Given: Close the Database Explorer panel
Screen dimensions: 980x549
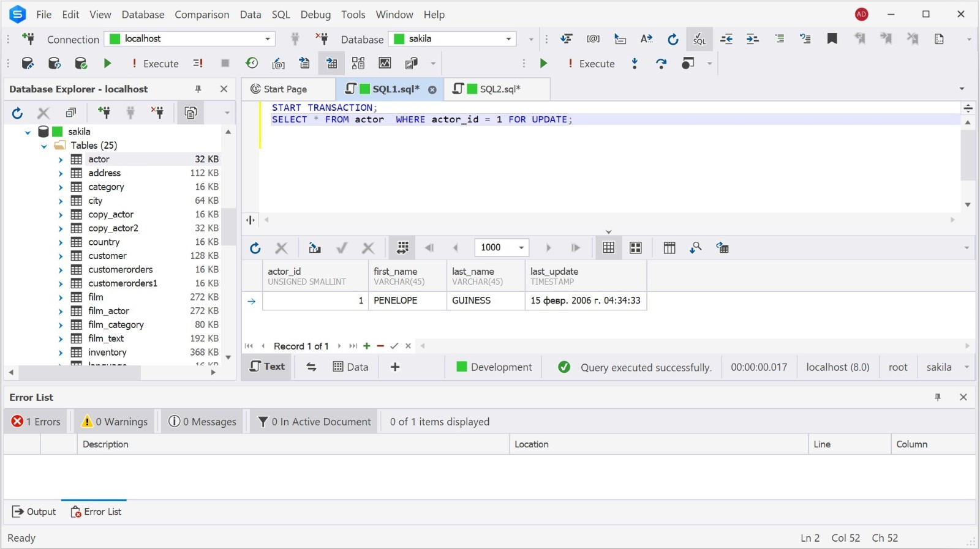Looking at the screenshot, I should (x=224, y=89).
